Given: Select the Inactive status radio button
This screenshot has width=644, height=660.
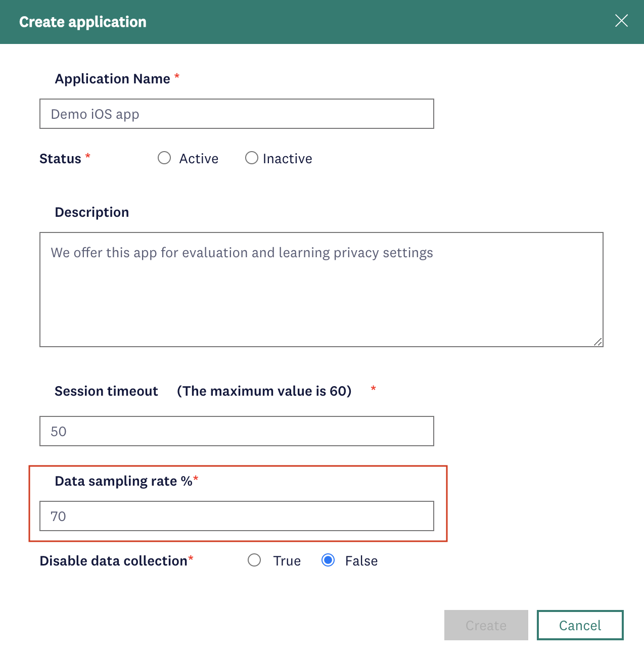Looking at the screenshot, I should click(252, 158).
